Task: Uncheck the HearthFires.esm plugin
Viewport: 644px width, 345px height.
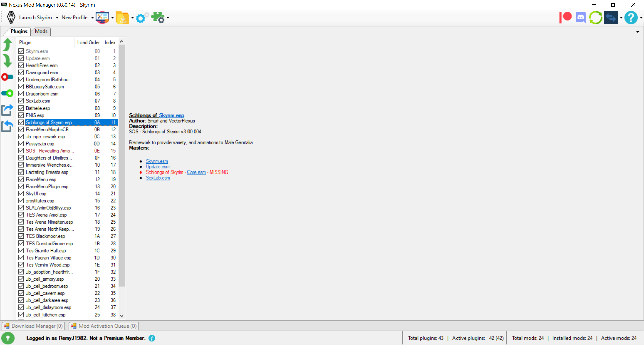Action: 21,65
